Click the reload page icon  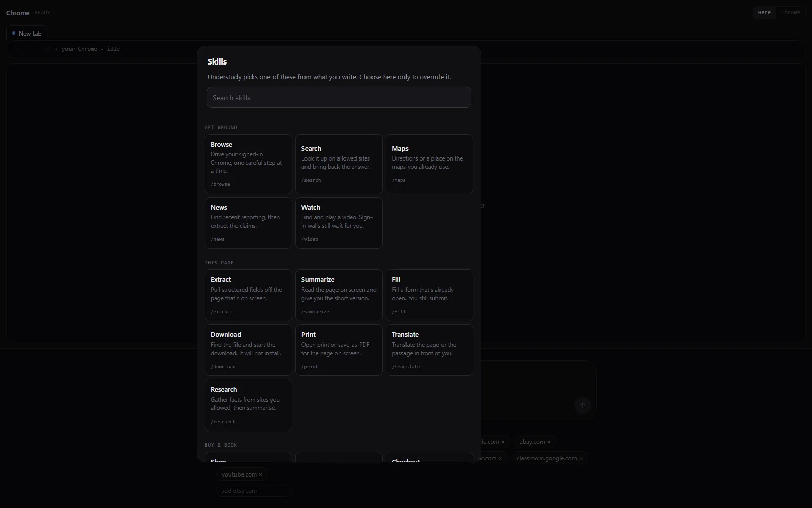(x=46, y=49)
